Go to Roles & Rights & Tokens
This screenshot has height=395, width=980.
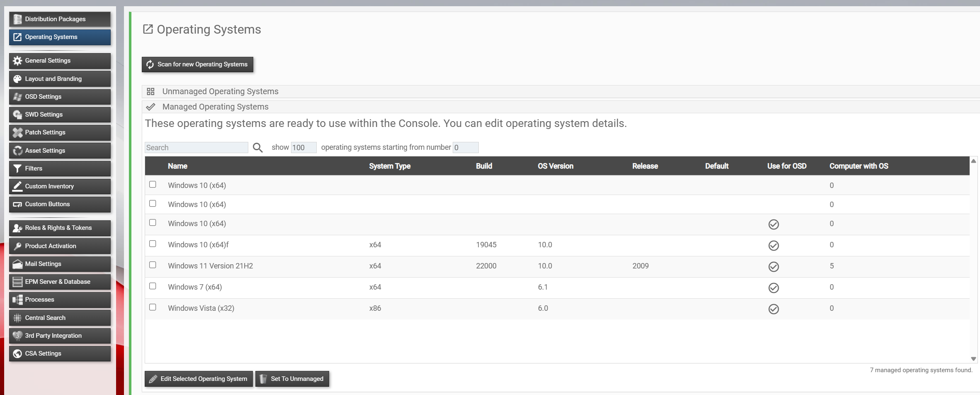(x=60, y=228)
